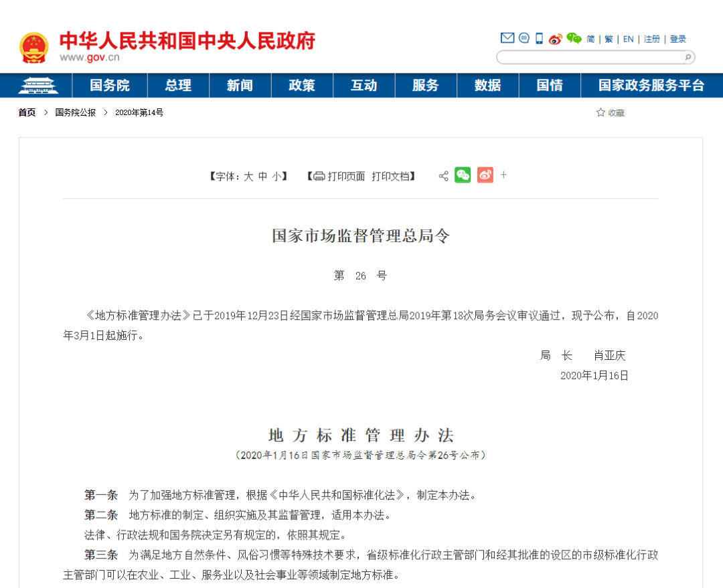The height and width of the screenshot is (588, 723).
Task: Click the site search input field
Action: 590,57
